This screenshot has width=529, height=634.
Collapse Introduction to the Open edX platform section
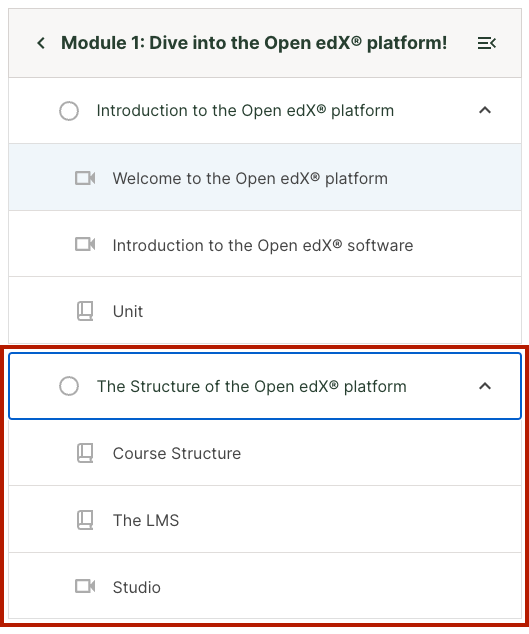click(485, 110)
